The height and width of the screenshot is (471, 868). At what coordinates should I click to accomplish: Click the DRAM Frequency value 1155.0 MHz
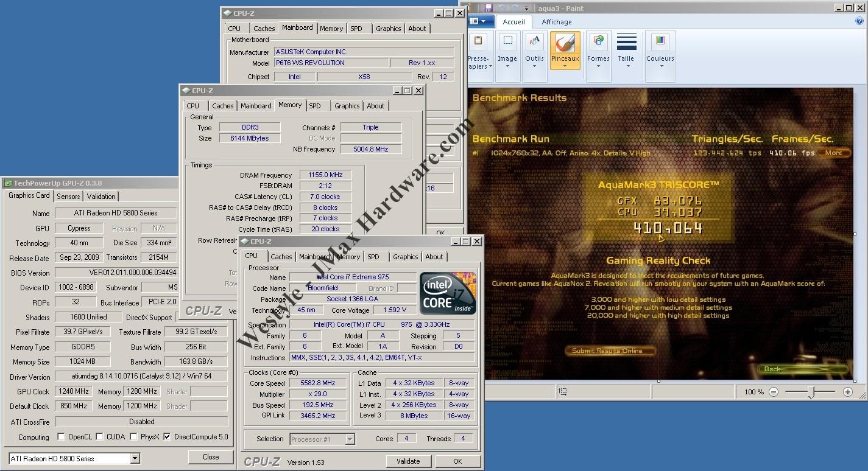point(325,175)
